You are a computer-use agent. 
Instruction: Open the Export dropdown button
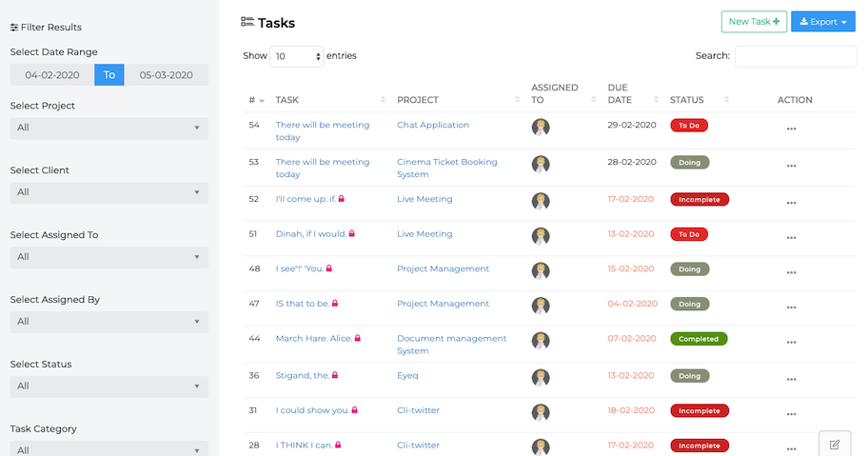click(822, 22)
